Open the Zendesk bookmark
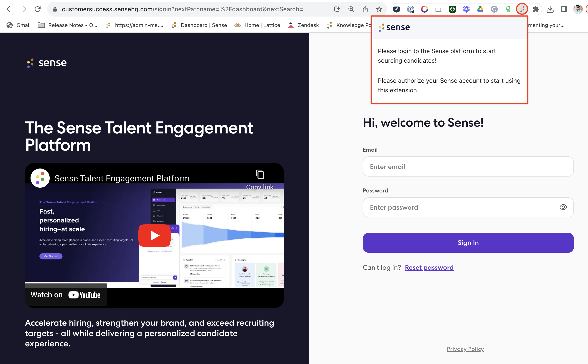588x364 pixels. 303,25
